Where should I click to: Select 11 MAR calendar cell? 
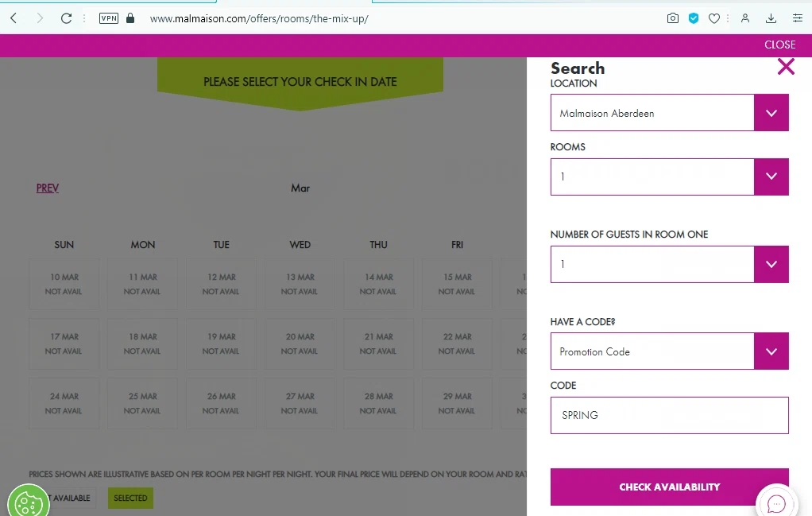(142, 285)
